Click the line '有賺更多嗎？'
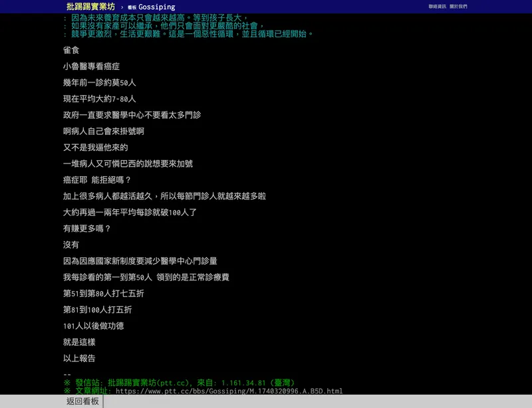 (87, 229)
